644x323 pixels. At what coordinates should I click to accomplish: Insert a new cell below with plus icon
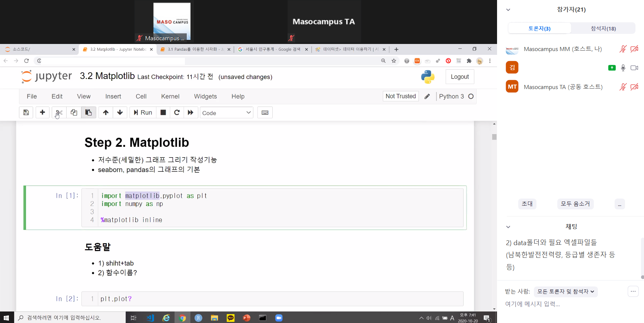42,113
